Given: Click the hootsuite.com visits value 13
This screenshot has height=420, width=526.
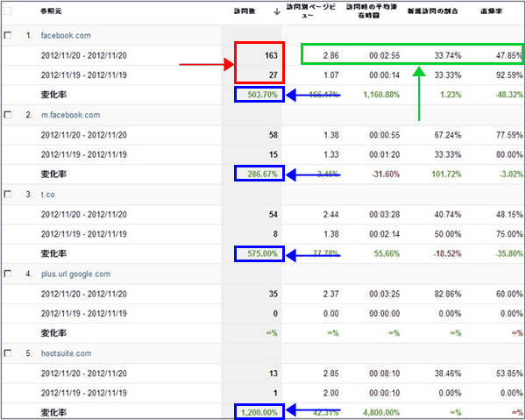Looking at the screenshot, I should tap(273, 374).
